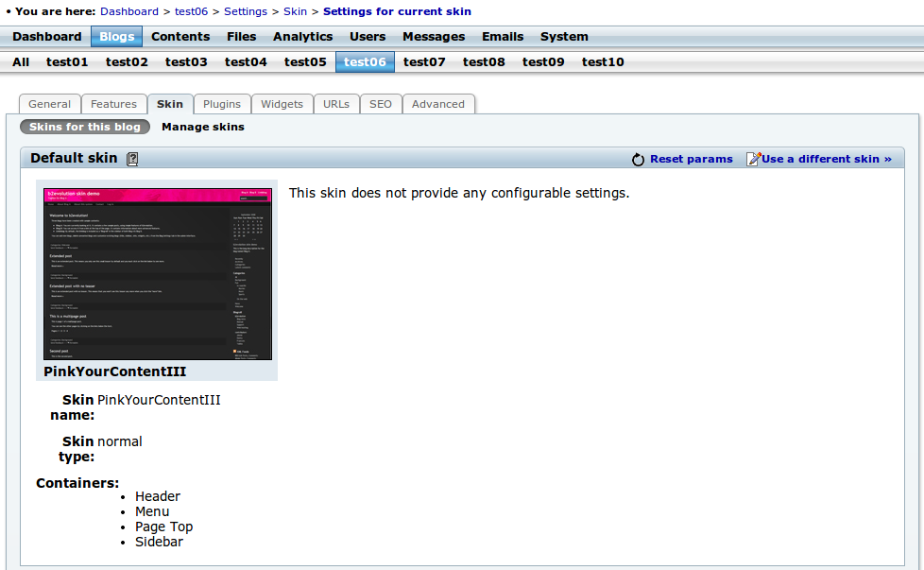
Task: Switch to blog test01
Action: point(67,61)
